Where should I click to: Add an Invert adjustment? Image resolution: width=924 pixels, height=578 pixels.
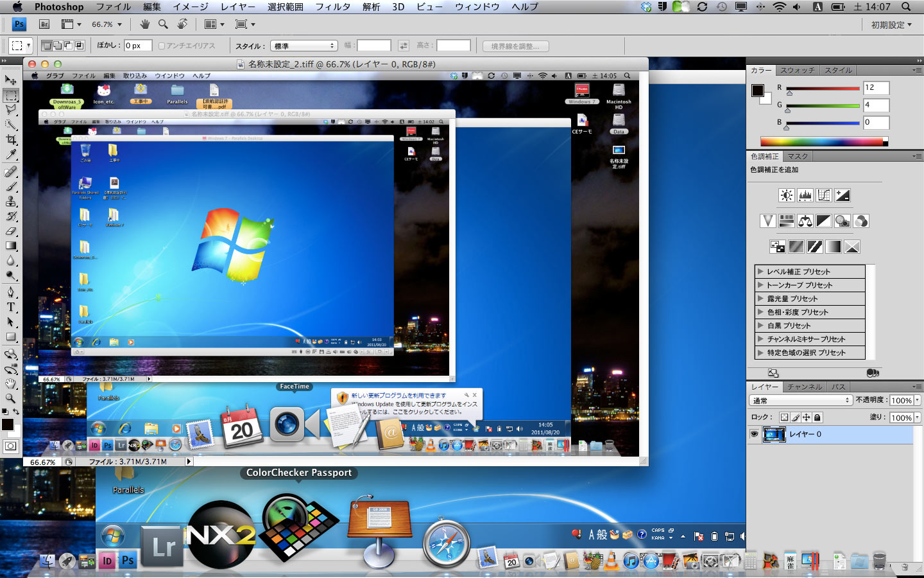[x=778, y=247]
